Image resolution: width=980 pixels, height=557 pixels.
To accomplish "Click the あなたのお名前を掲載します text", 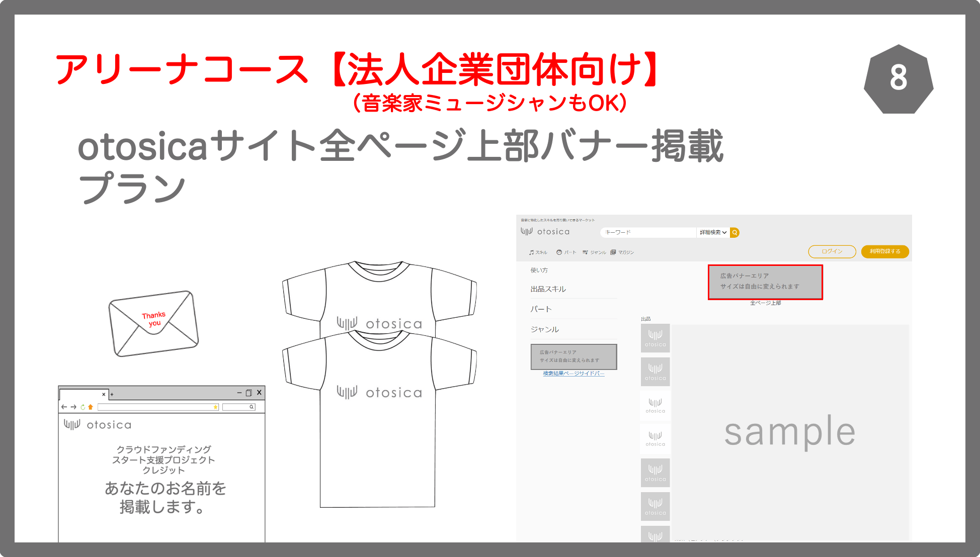I will (x=166, y=497).
